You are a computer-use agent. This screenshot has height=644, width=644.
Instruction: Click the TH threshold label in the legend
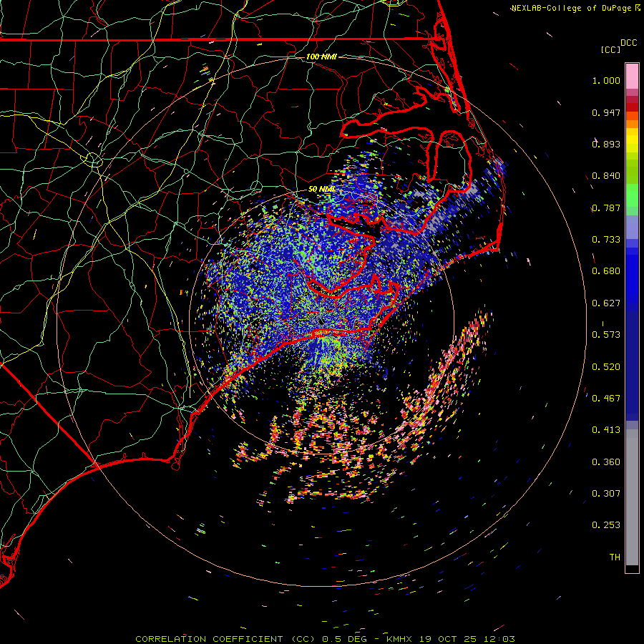(x=615, y=557)
